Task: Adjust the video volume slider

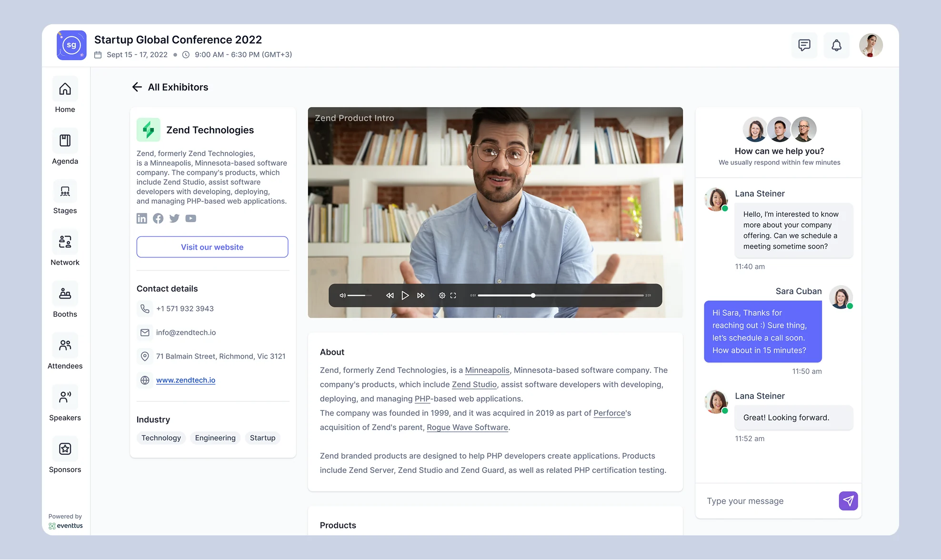Action: click(x=360, y=295)
